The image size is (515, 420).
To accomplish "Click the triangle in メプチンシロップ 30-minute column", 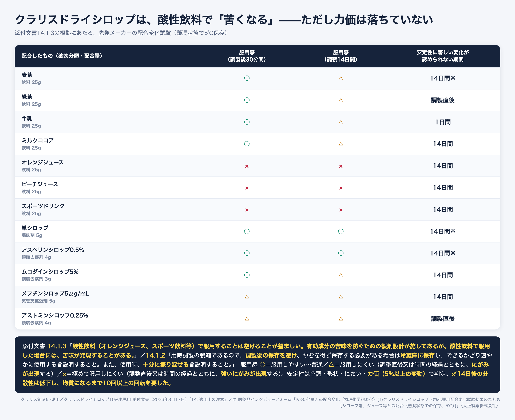I will (x=247, y=297).
